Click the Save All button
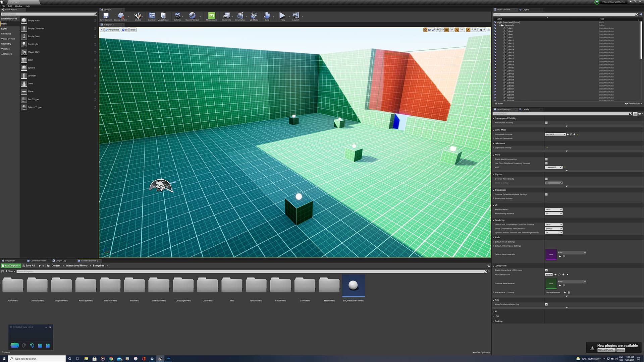Screen dimensions: 644x362 click(29, 265)
